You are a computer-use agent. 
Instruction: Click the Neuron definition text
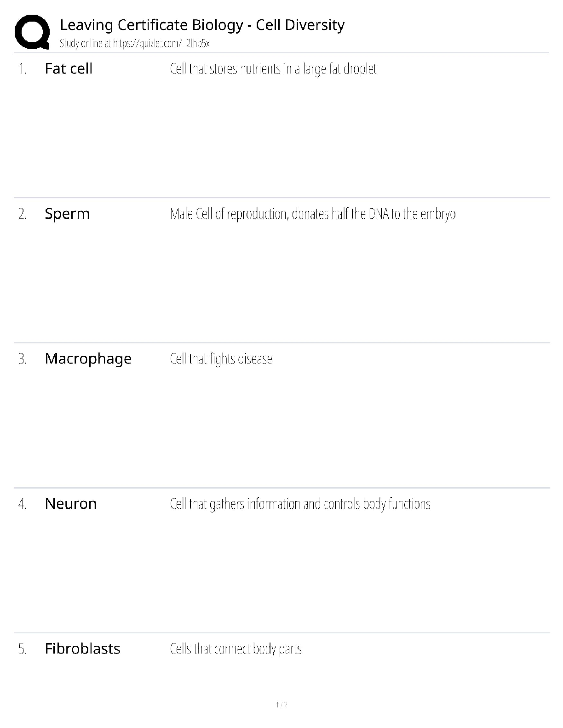pos(300,504)
